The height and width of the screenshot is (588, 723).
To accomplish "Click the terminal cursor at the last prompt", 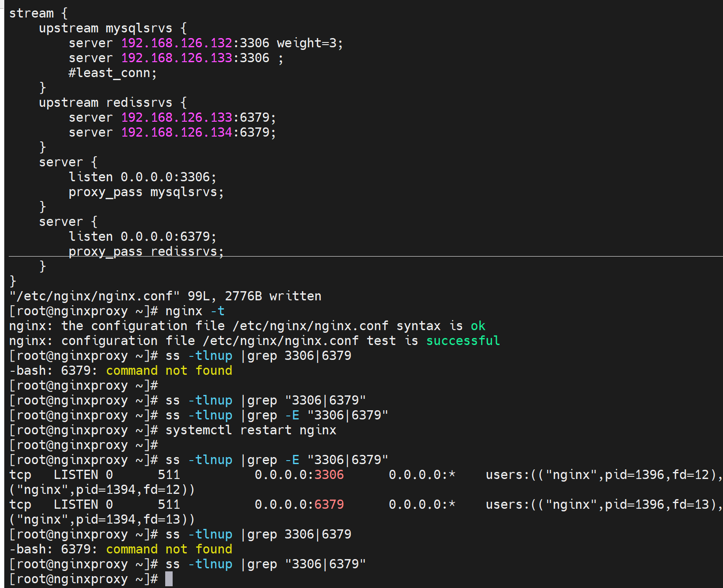I will tap(169, 579).
